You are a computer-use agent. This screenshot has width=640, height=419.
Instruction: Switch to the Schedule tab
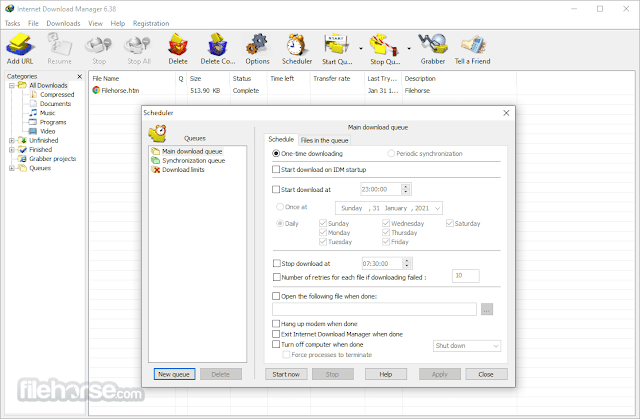pyautogui.click(x=281, y=140)
